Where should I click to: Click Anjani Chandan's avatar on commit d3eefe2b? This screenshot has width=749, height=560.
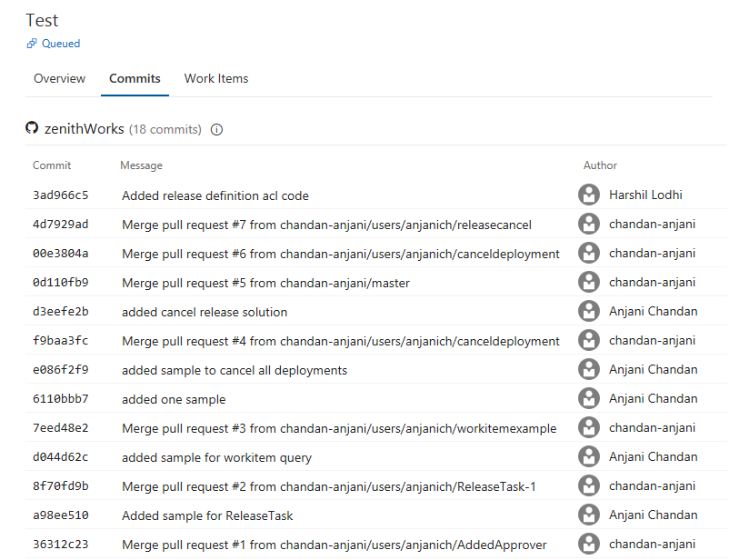(589, 311)
